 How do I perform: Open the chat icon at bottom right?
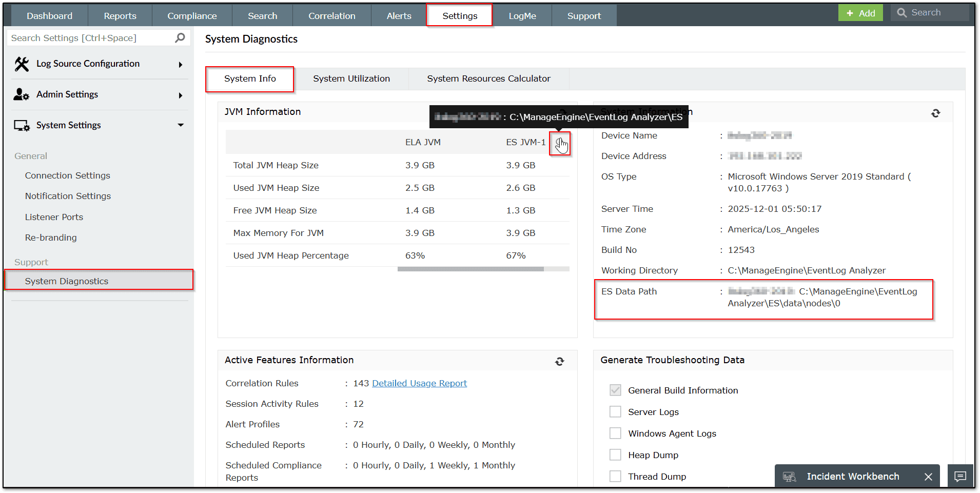960,477
